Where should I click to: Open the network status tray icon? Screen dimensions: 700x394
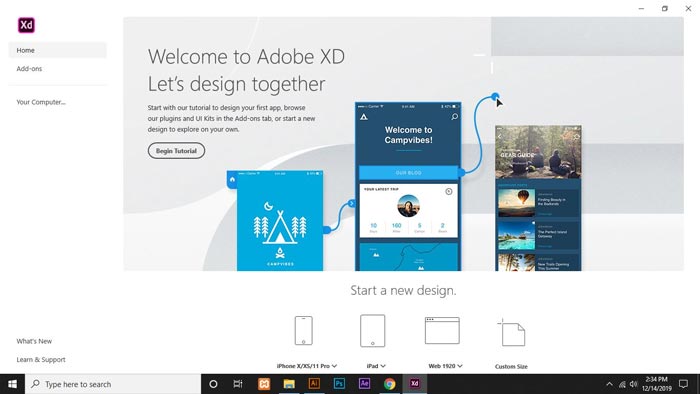622,384
